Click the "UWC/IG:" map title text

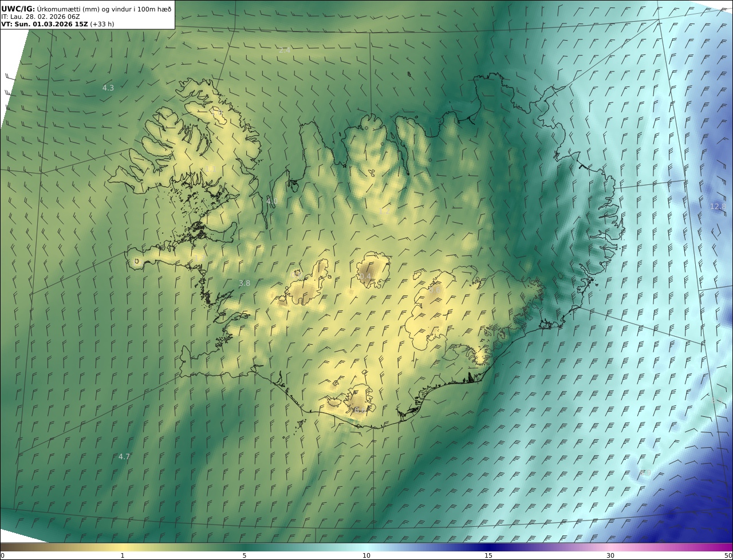point(18,9)
